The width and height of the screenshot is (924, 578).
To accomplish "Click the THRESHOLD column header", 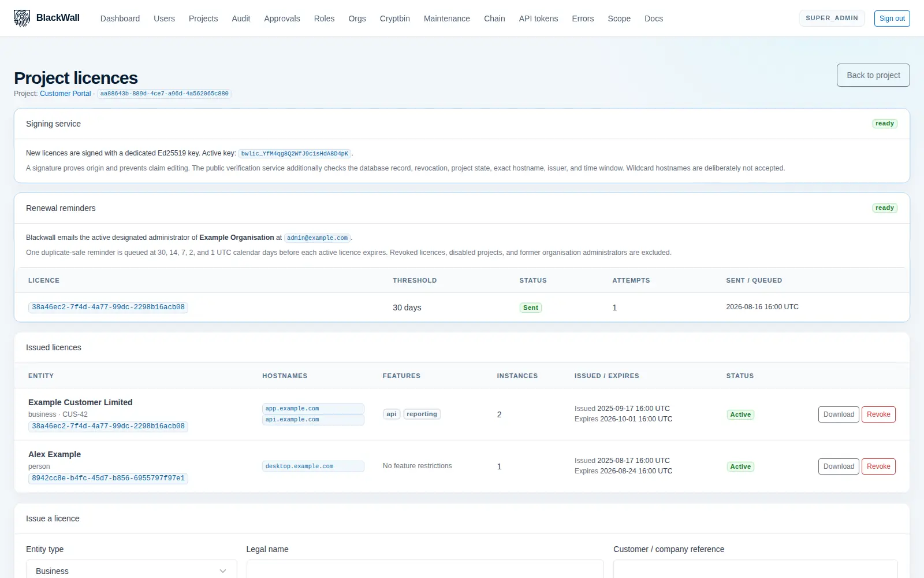I will (x=415, y=280).
